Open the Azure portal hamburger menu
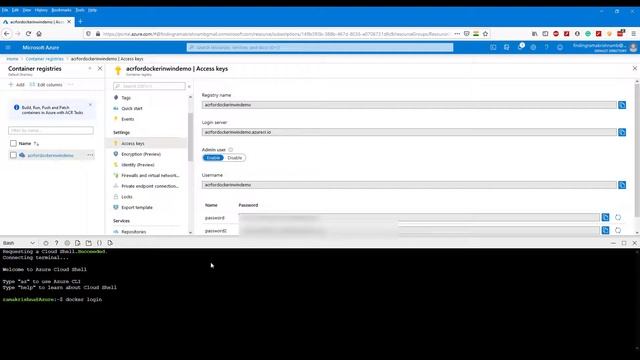640x360 pixels. (8, 48)
